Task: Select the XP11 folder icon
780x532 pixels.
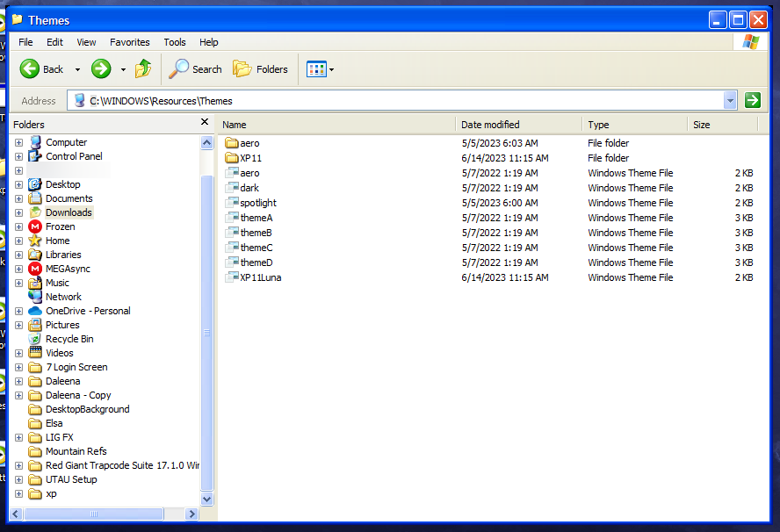Action: [231, 158]
